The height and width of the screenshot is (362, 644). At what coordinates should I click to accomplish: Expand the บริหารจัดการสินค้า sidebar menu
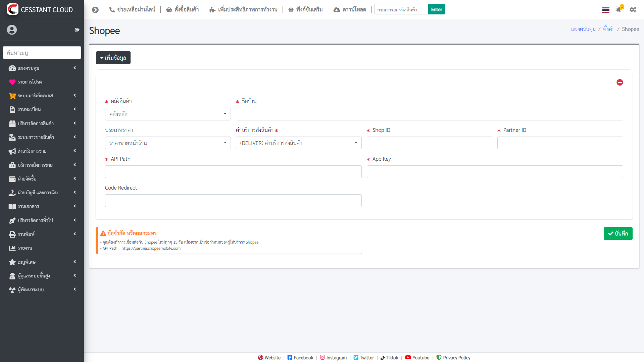point(42,123)
